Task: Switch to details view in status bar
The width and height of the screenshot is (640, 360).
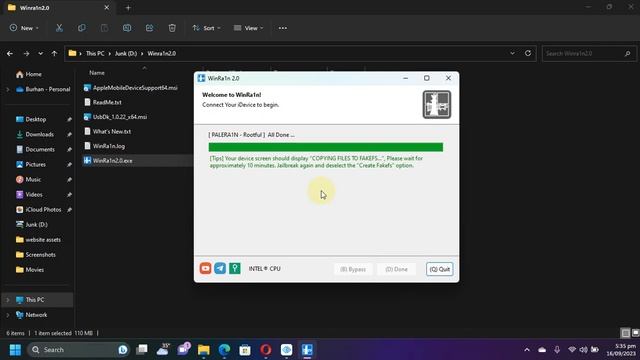Action: pos(625,333)
